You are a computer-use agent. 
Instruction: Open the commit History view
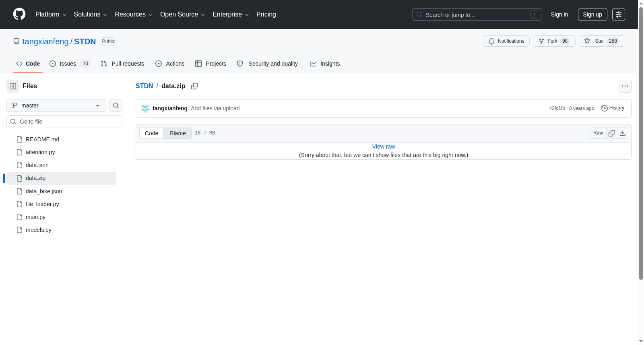click(613, 108)
